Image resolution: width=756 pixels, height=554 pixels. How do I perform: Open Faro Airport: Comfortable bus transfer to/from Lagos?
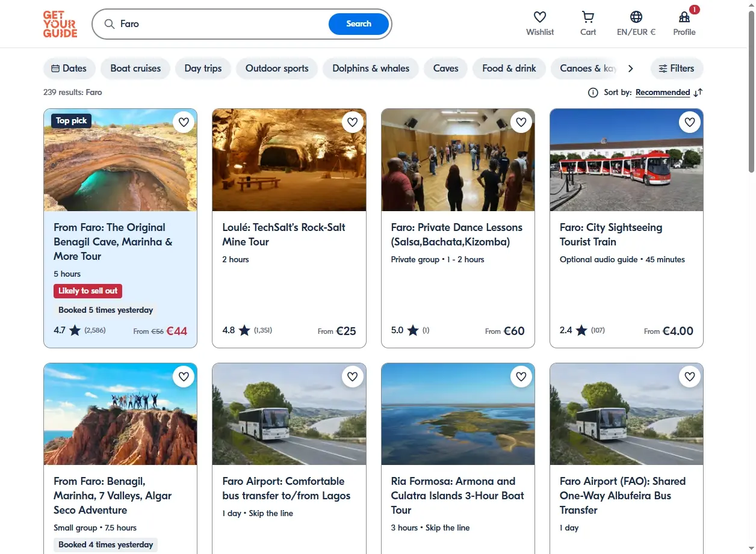287,488
